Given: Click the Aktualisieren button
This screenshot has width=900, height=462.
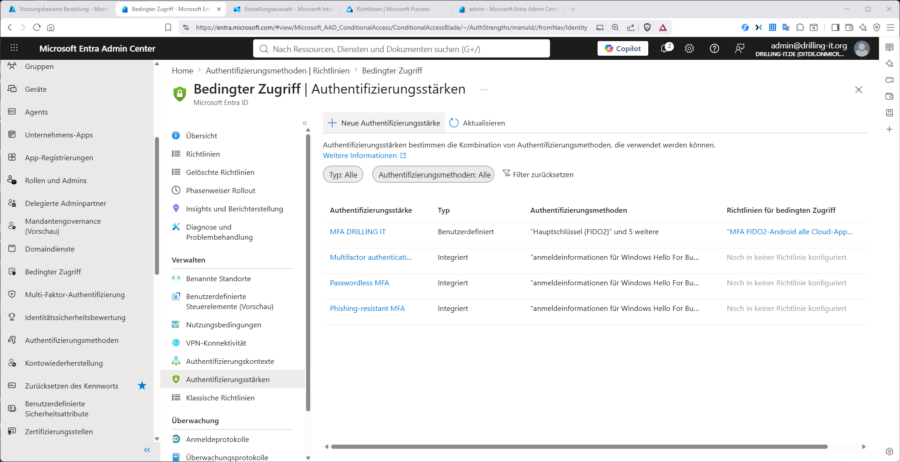Looking at the screenshot, I should pos(478,123).
